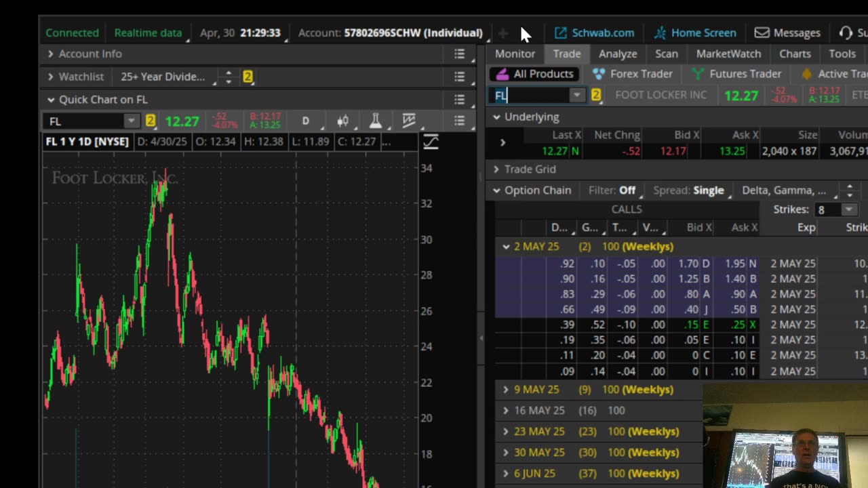The height and width of the screenshot is (488, 868).
Task: Click the Realtime data status label
Action: pyautogui.click(x=148, y=33)
